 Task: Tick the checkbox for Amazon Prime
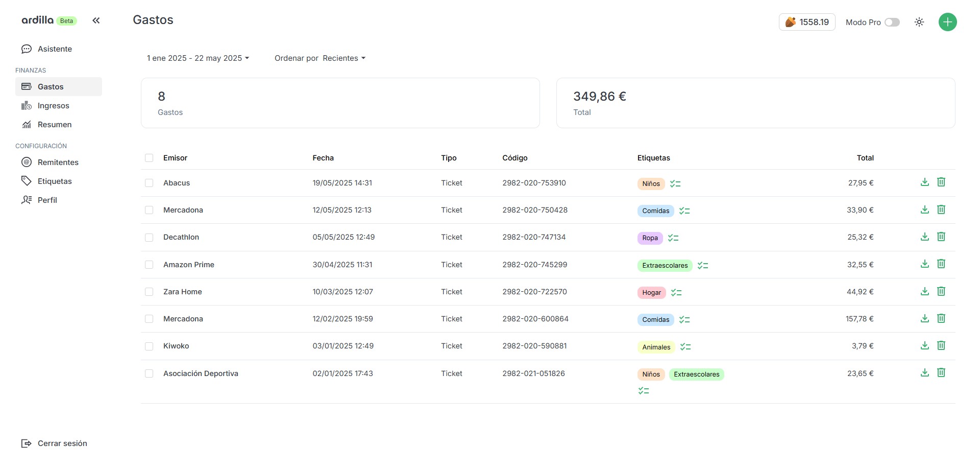coord(149,265)
